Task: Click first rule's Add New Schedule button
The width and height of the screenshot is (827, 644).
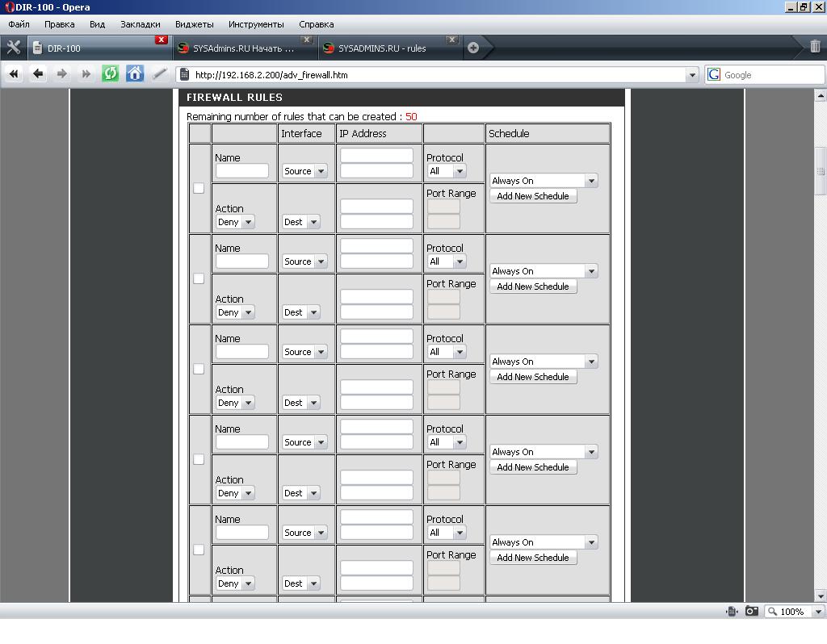Action: click(533, 196)
